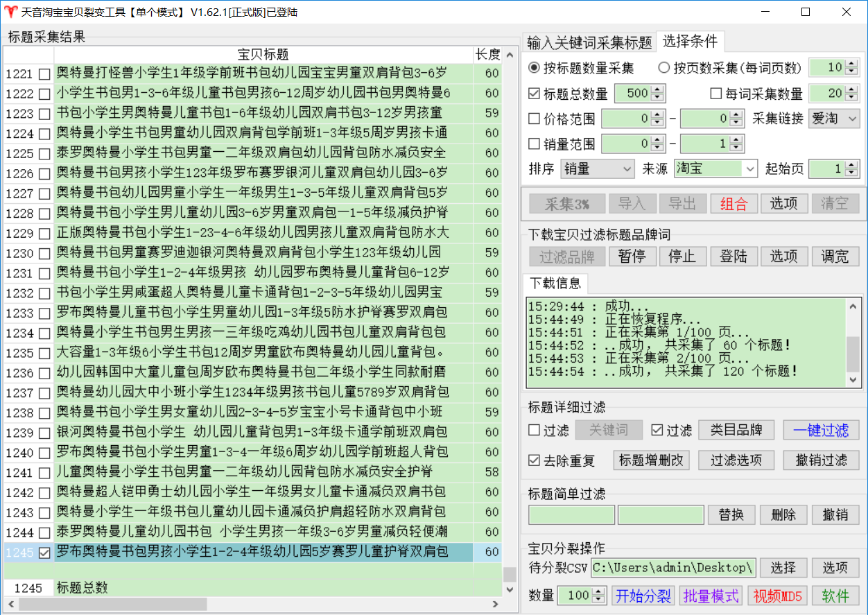Screen dimensions: 868x615
Task: Click the download log scroll-down arrow
Action: tap(853, 379)
